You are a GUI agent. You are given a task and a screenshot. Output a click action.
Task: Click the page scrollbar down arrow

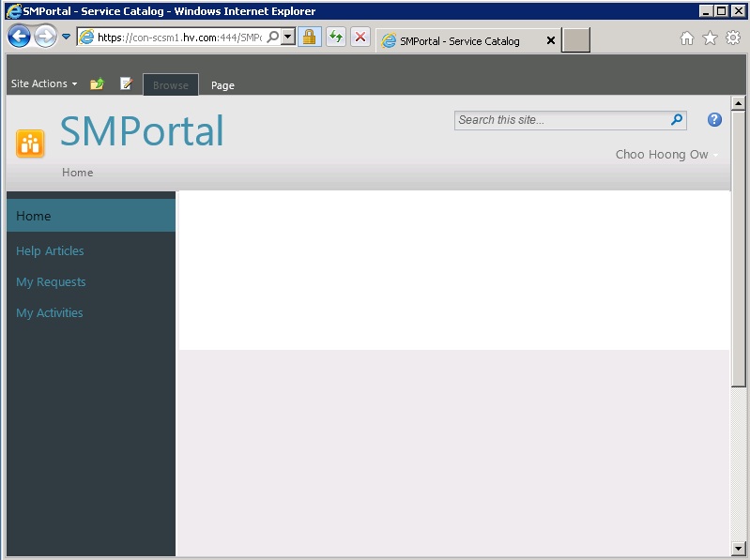click(x=738, y=549)
